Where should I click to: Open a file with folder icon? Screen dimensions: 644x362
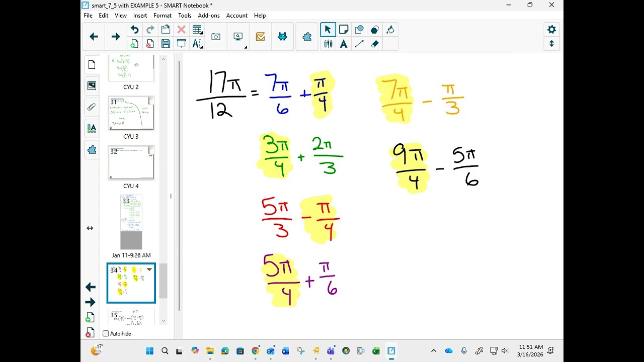point(166,30)
